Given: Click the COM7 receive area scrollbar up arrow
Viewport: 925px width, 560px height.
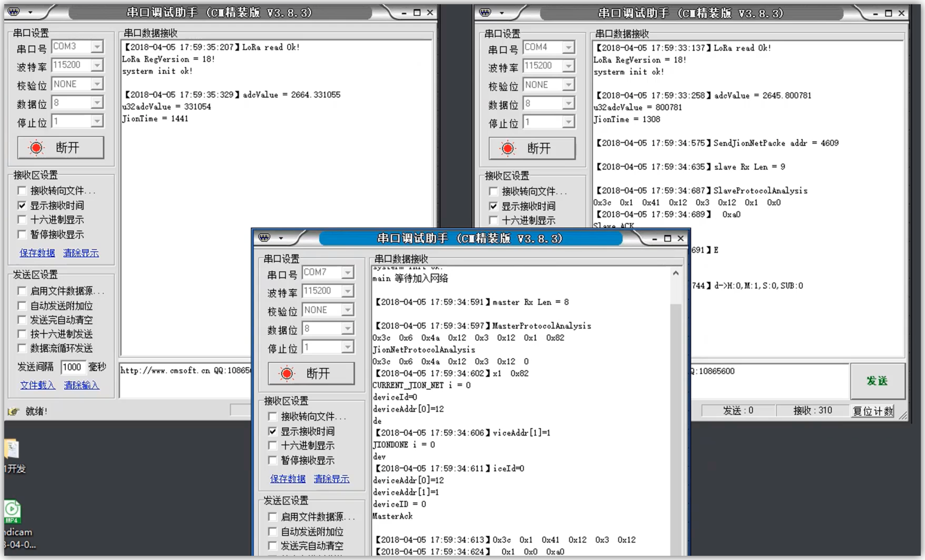Looking at the screenshot, I should point(676,273).
